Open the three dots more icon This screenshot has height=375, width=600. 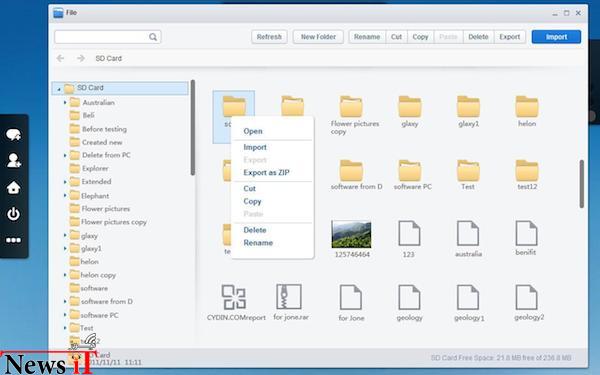pos(13,240)
